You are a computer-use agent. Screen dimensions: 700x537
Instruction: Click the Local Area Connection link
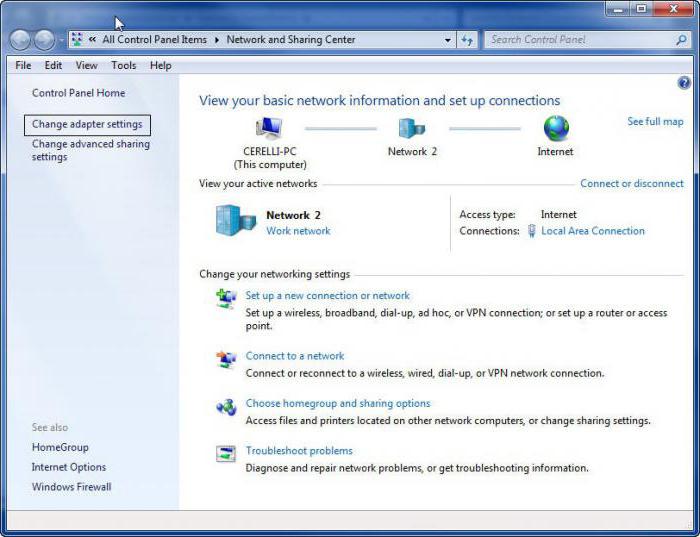pyautogui.click(x=592, y=231)
